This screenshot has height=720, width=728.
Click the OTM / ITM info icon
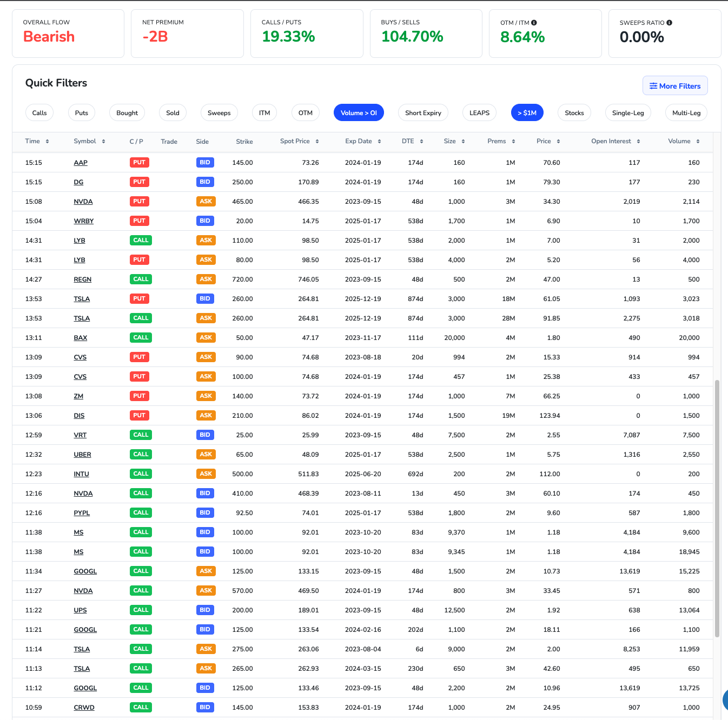pos(534,23)
